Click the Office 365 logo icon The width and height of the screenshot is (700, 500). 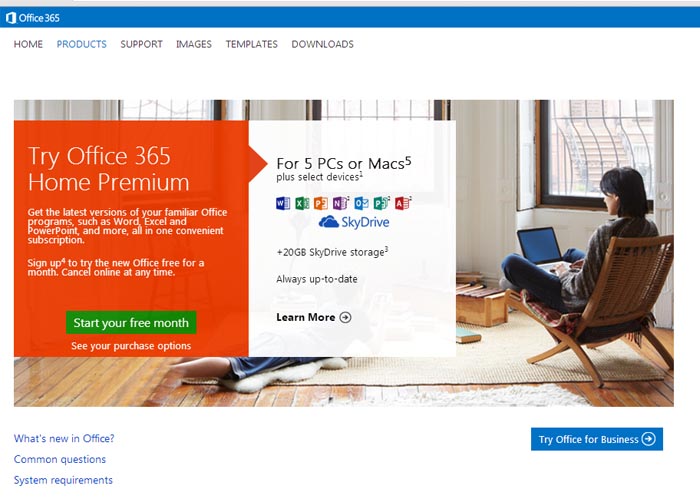tap(11, 18)
